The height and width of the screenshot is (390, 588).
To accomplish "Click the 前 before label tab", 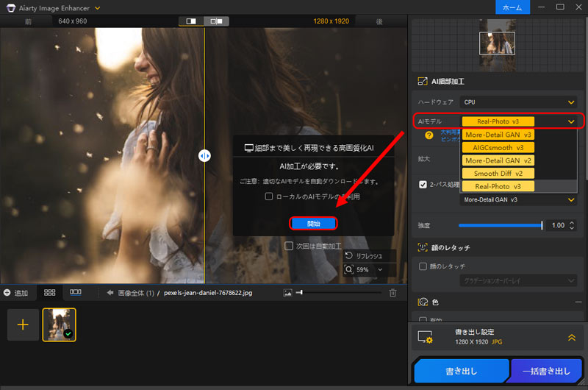I will click(28, 21).
